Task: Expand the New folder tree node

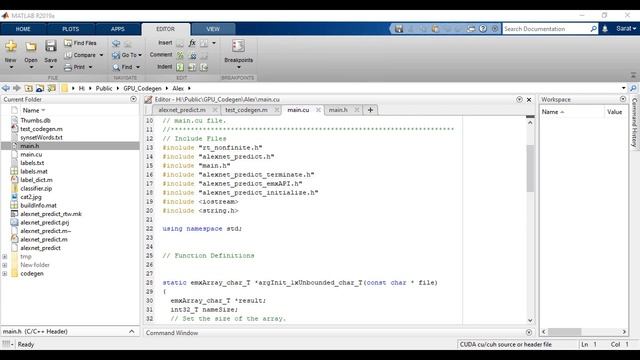Action: [x=4, y=265]
